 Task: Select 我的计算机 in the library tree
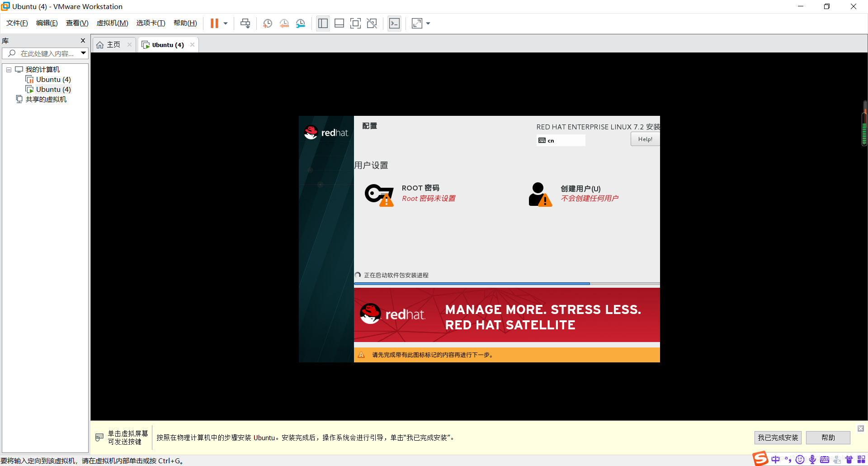point(42,70)
